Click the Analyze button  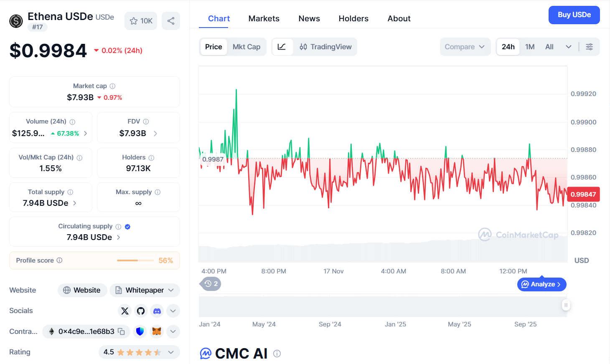(541, 284)
